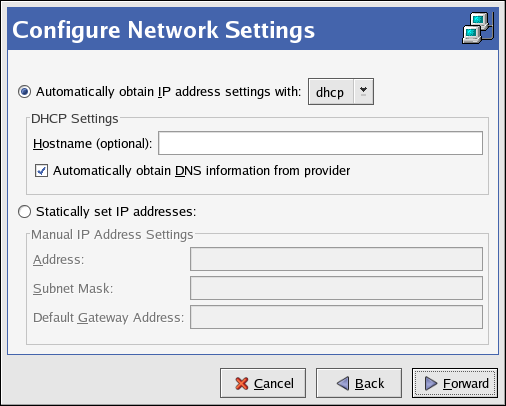The image size is (506, 406).
Task: Proceed with the Forward button
Action: [455, 383]
